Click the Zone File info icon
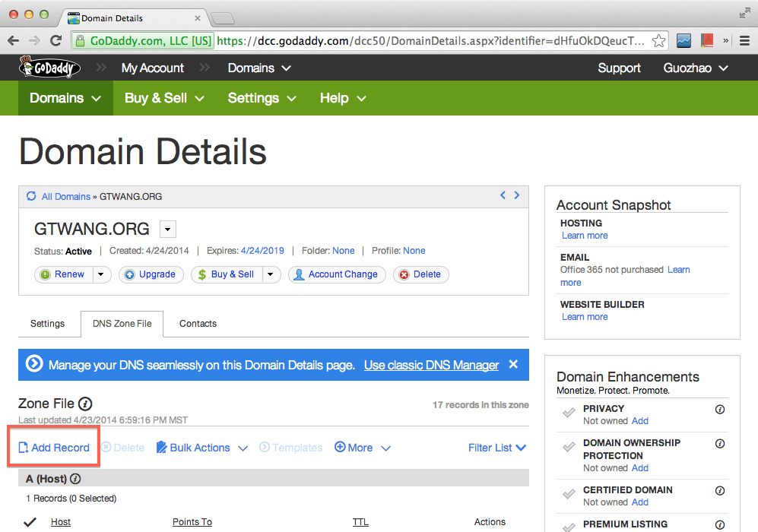The image size is (758, 532). click(x=85, y=404)
